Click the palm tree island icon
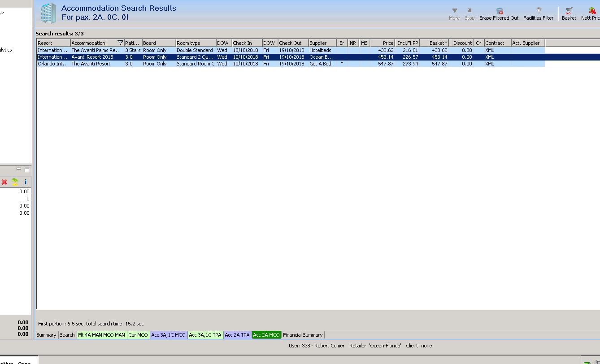 pos(15,182)
